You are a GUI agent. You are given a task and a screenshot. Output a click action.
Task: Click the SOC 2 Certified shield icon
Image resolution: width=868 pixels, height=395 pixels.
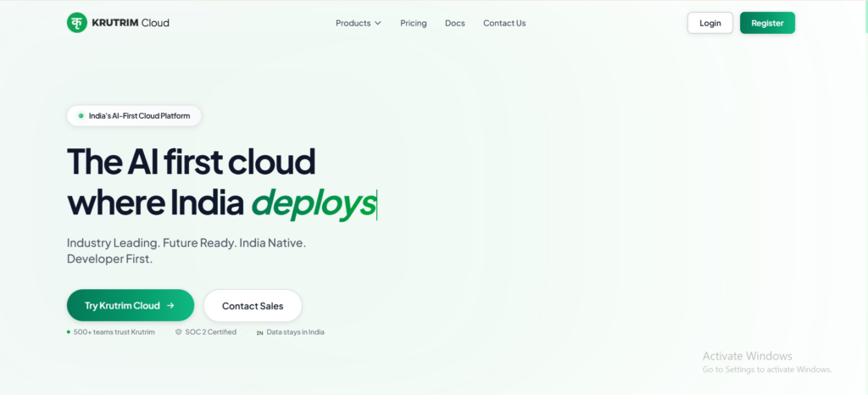pos(178,332)
